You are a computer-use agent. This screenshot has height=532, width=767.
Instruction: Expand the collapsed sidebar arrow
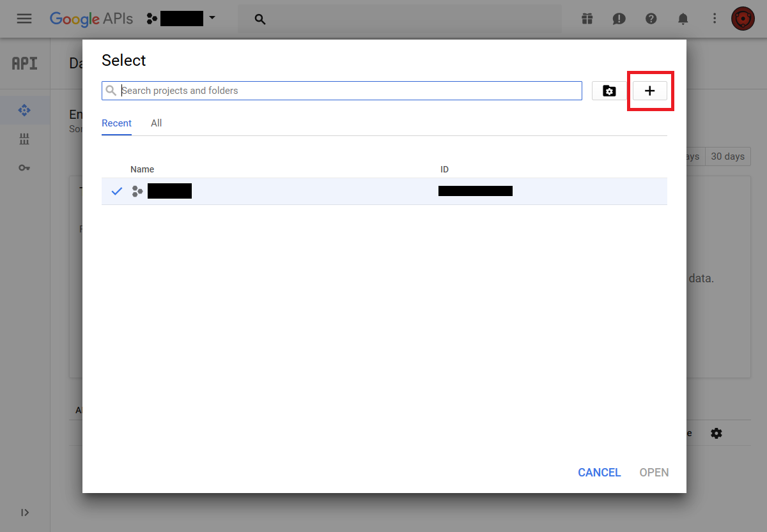pyautogui.click(x=24, y=512)
